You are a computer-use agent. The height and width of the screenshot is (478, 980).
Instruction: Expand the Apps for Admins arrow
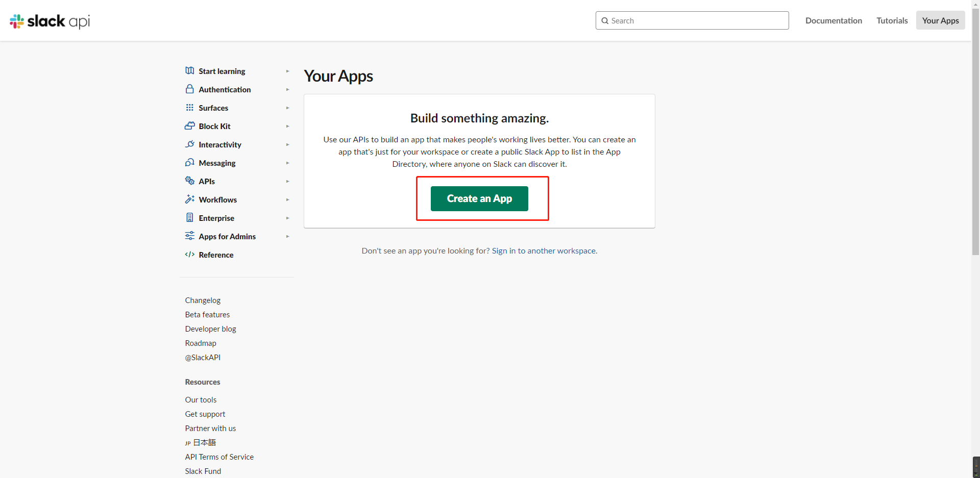click(x=288, y=237)
